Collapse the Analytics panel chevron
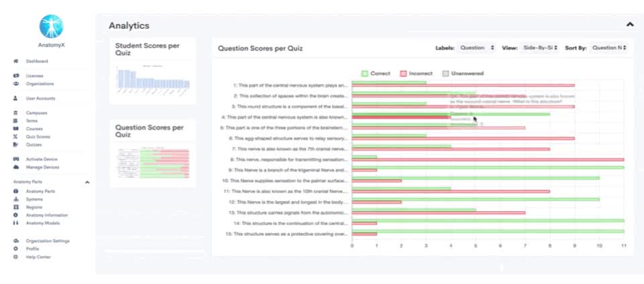The width and height of the screenshot is (644, 284). coord(629,25)
